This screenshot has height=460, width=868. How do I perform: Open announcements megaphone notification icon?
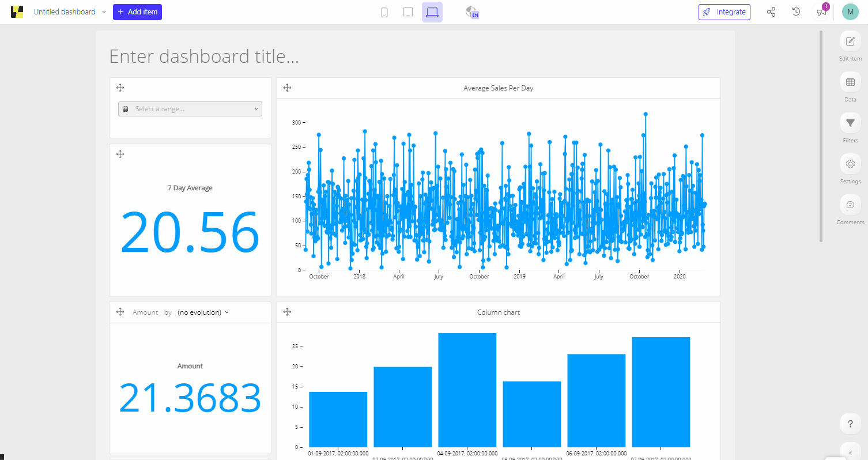pyautogui.click(x=821, y=12)
